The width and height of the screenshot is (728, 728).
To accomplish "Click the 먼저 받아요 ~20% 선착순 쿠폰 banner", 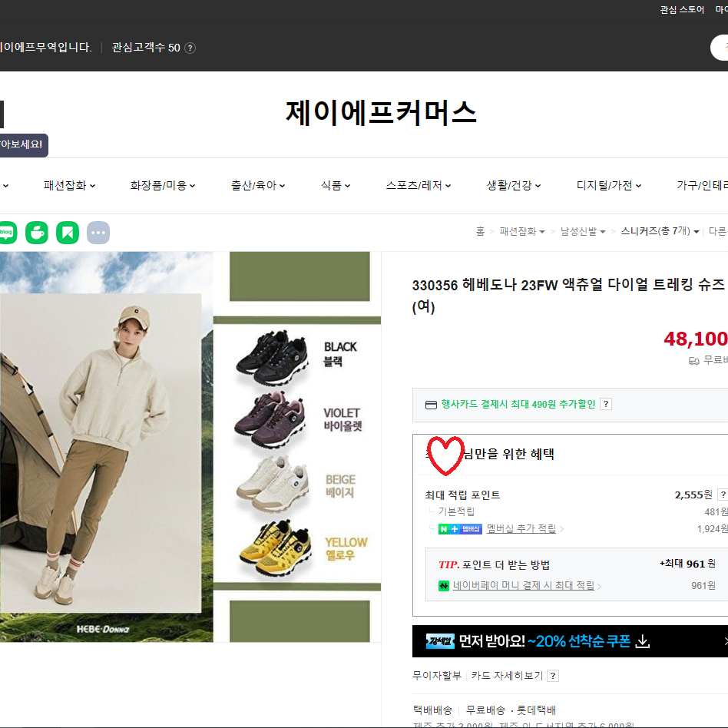I will 570,641.
